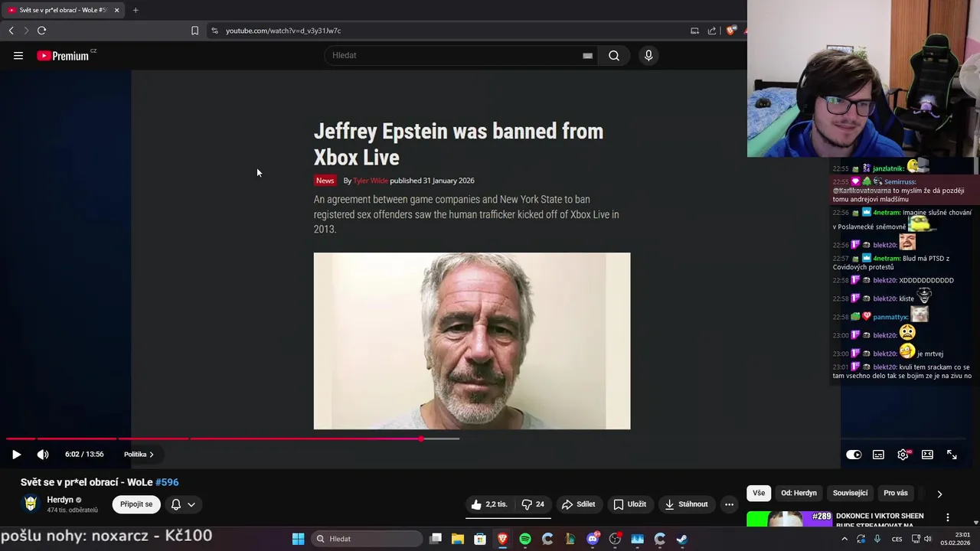Click the Tyler Wilde author link
The width and height of the screenshot is (980, 551).
(x=371, y=181)
